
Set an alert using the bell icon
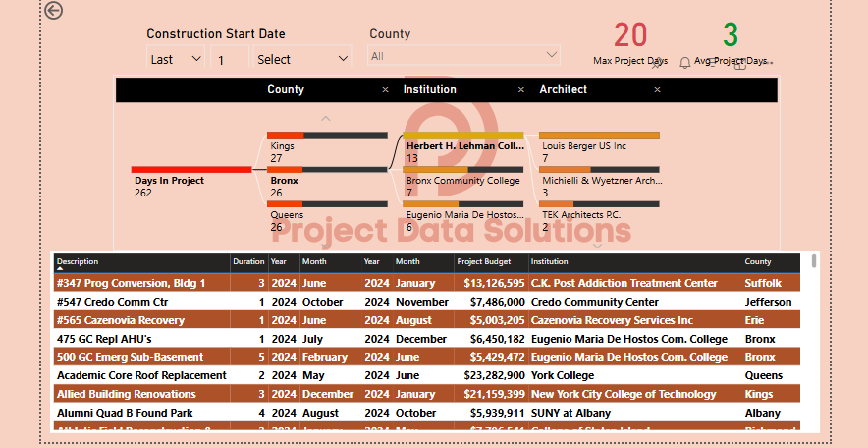[684, 63]
